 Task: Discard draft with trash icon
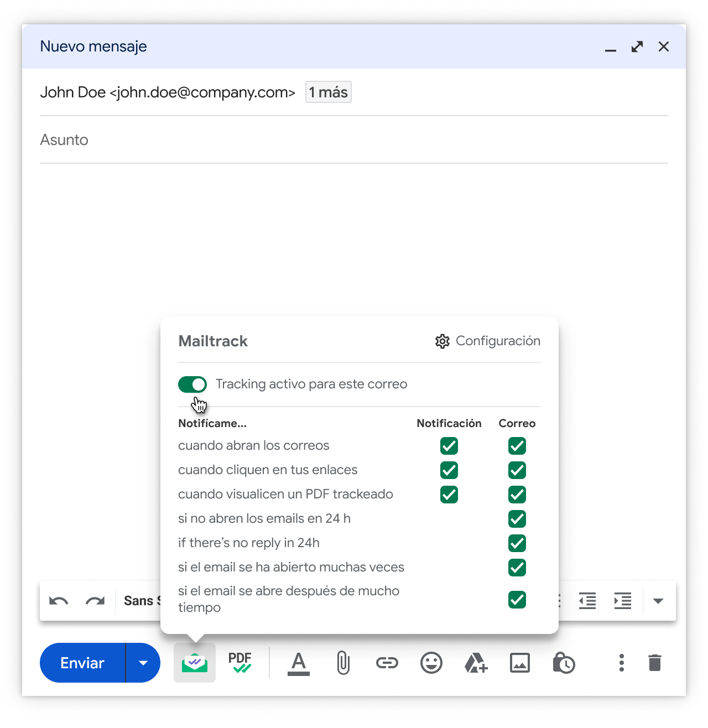pyautogui.click(x=655, y=663)
